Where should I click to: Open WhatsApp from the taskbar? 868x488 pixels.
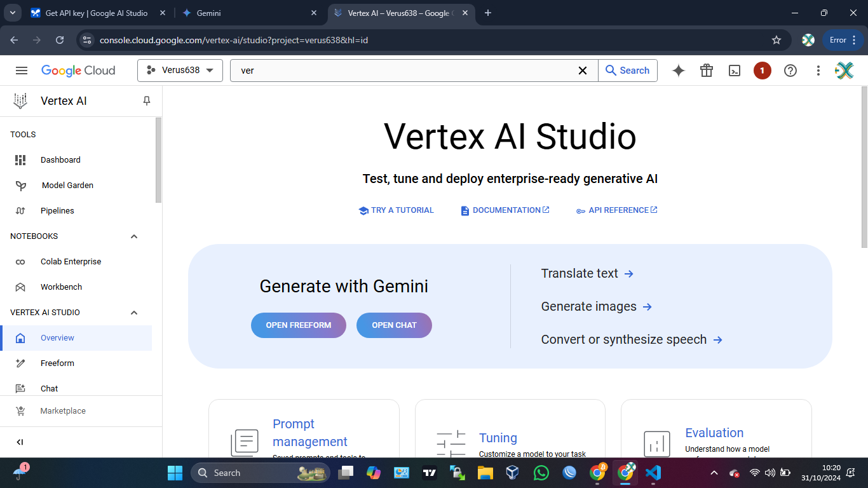click(541, 473)
